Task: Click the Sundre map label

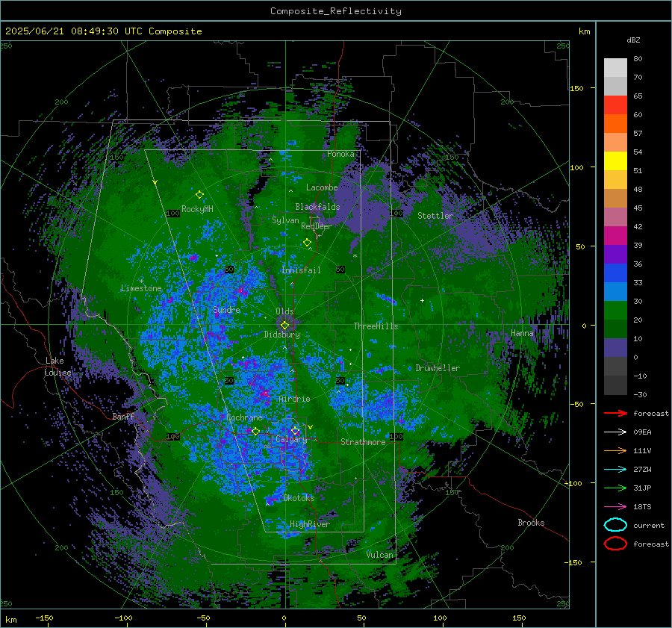Action: 227,310
